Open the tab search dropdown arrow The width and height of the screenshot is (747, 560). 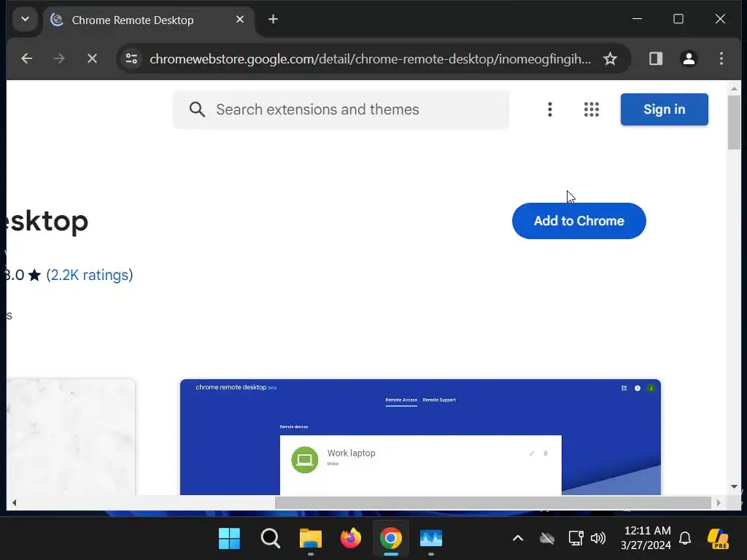(25, 20)
